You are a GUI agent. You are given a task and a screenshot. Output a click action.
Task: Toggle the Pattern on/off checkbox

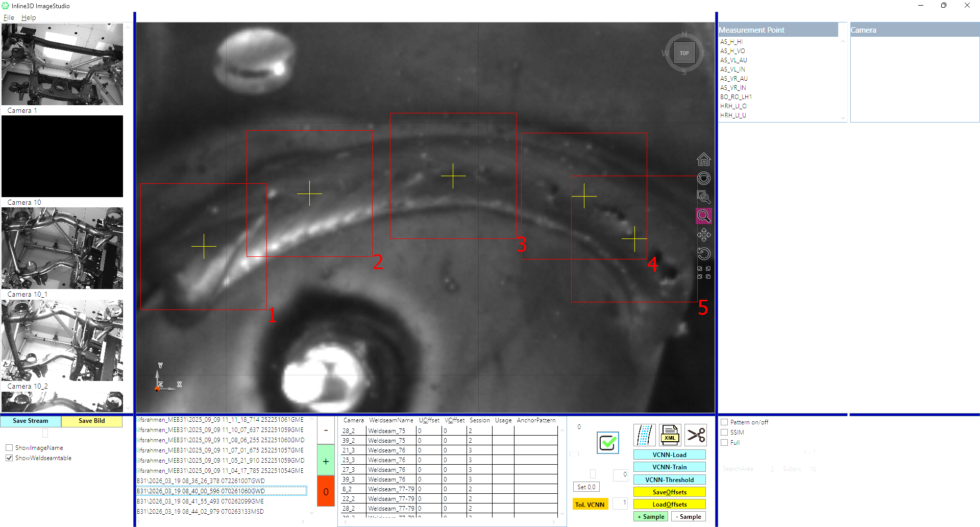click(x=724, y=422)
